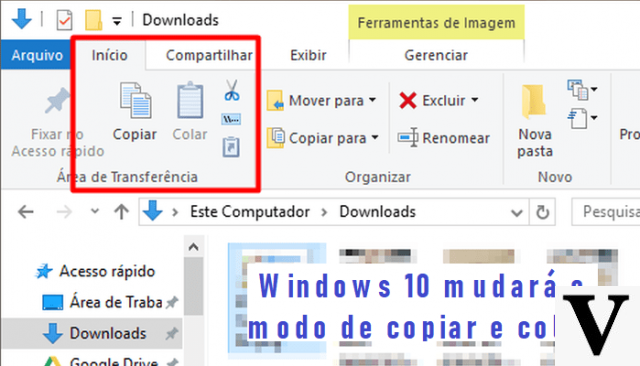Expand the Copiar para dropdown arrow
This screenshot has height=366, width=640.
375,138
